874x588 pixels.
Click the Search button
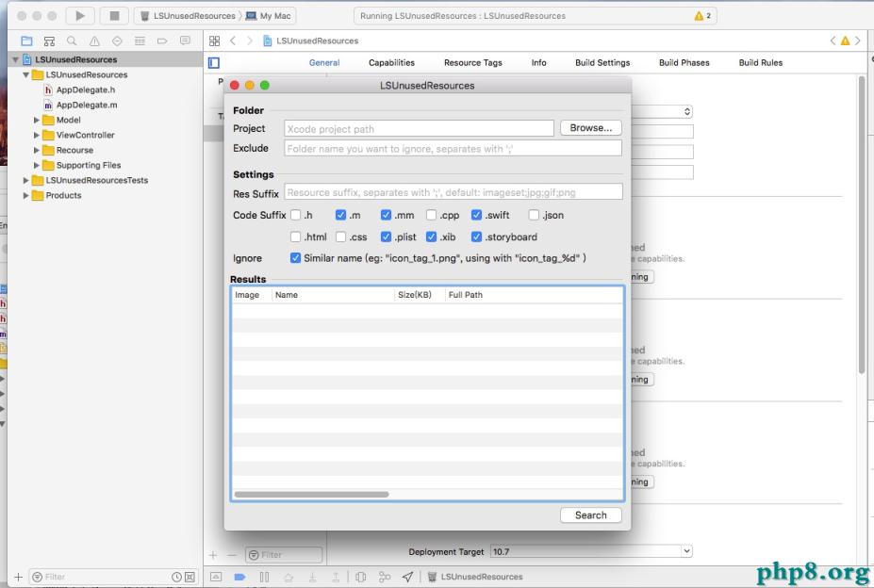tap(590, 515)
